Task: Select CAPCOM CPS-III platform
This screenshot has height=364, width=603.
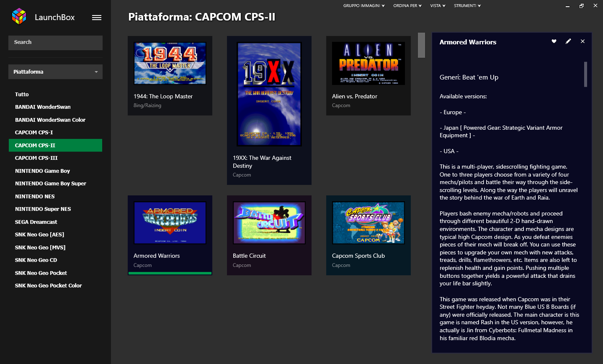Action: point(55,158)
